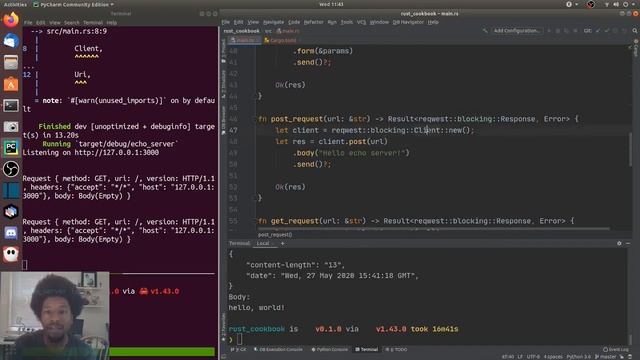640x360 pixels.
Task: Click the Activities button in top bar
Action: 15,4
